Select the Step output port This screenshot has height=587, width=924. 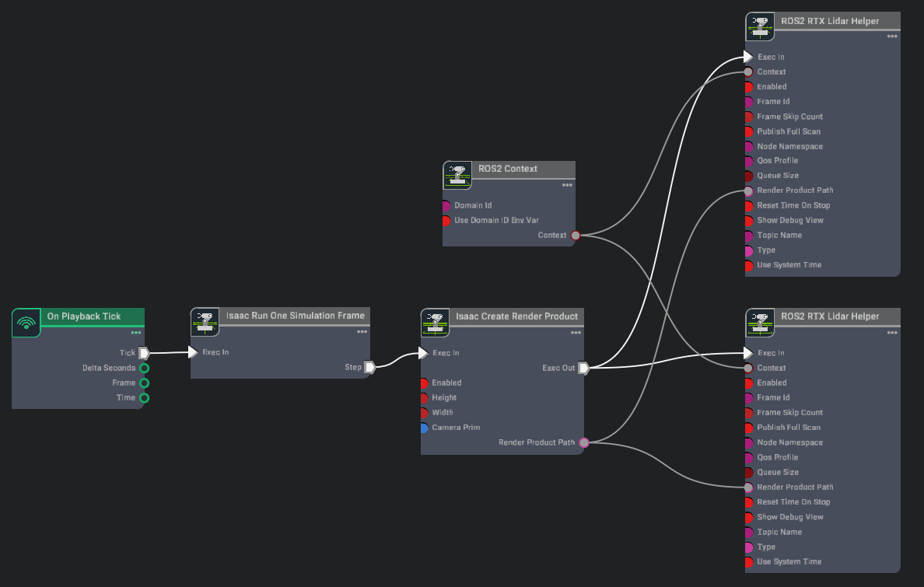pyautogui.click(x=369, y=367)
